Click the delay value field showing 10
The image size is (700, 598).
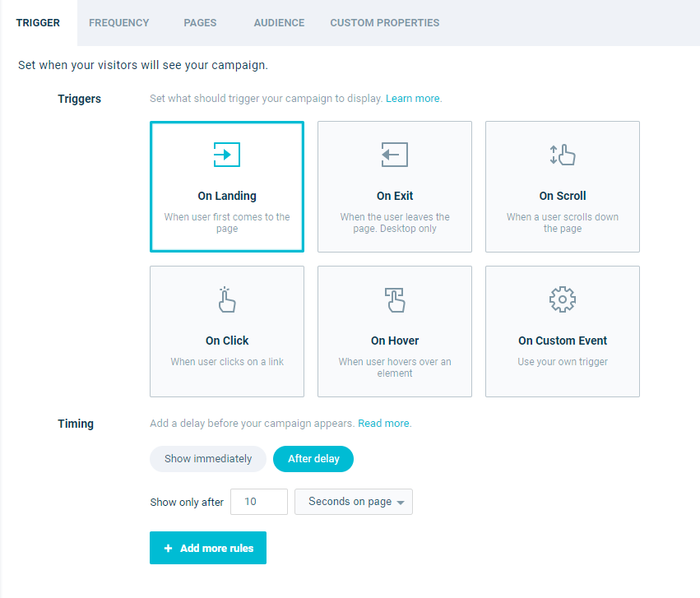pos(259,502)
